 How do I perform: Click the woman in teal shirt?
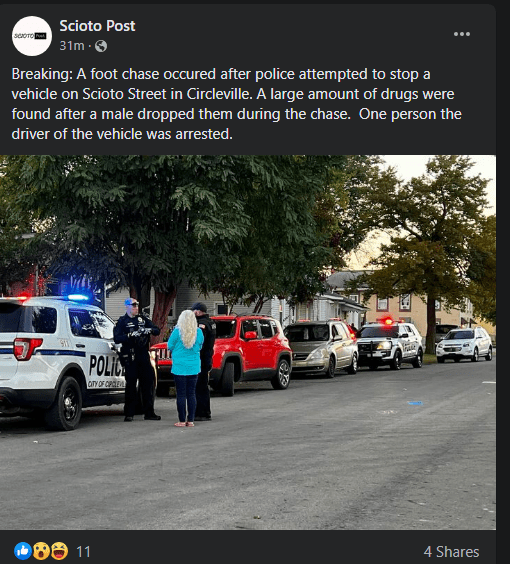click(186, 368)
